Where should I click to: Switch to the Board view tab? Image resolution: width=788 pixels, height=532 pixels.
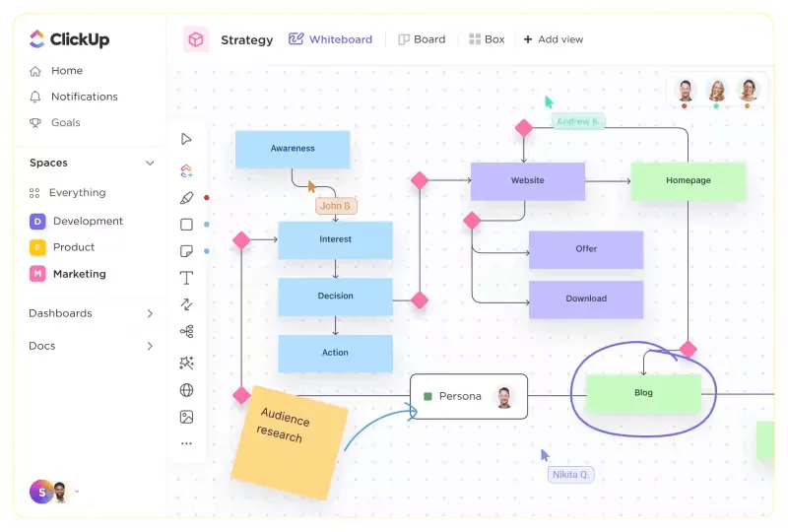[x=422, y=39]
